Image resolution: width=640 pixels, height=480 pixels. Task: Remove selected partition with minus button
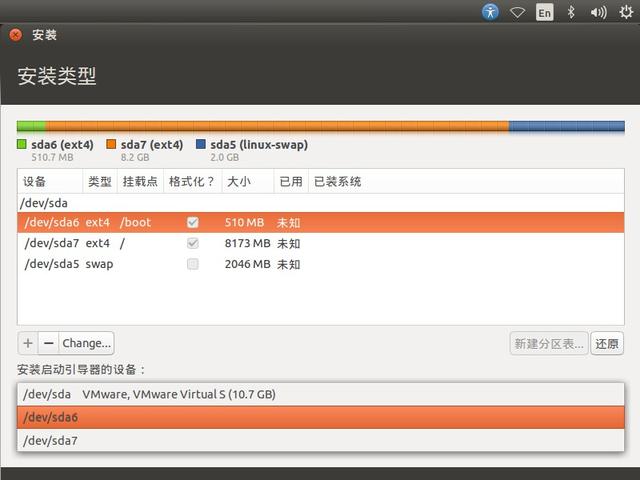click(49, 343)
